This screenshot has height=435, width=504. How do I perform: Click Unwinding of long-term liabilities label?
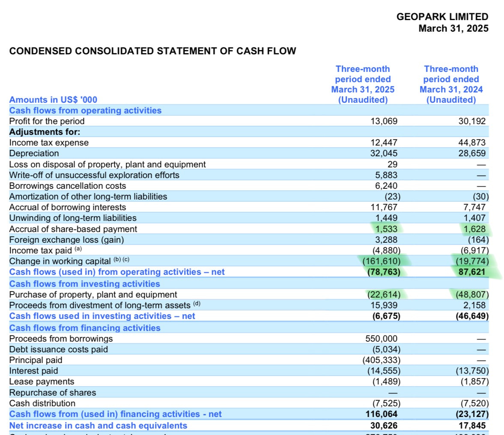pos(73,218)
